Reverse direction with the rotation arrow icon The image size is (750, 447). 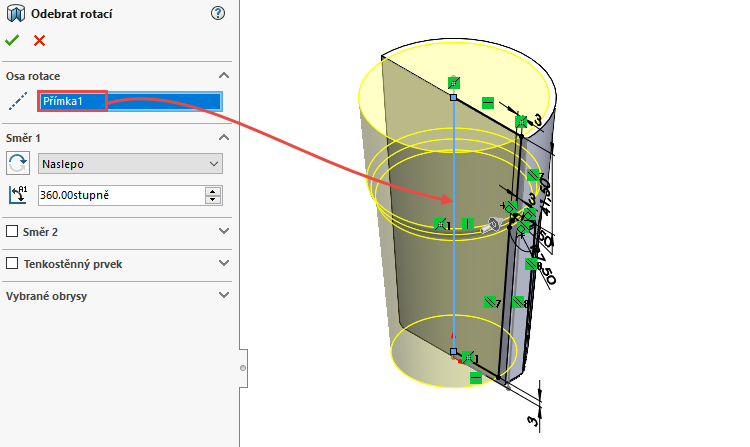pos(18,164)
